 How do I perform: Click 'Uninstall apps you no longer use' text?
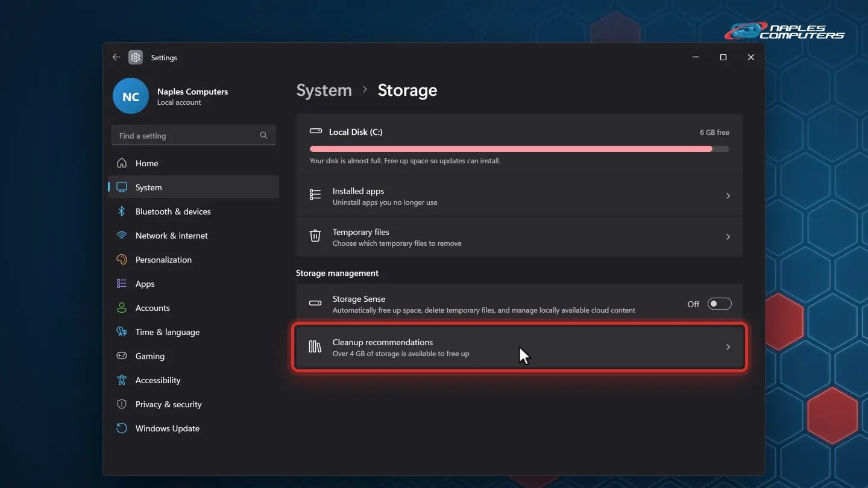(x=385, y=202)
